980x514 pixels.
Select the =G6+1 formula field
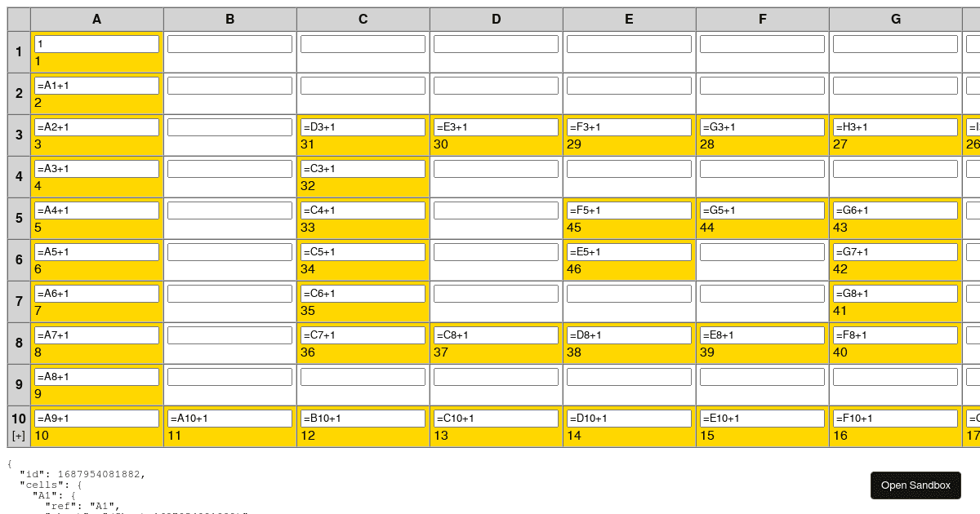point(895,210)
